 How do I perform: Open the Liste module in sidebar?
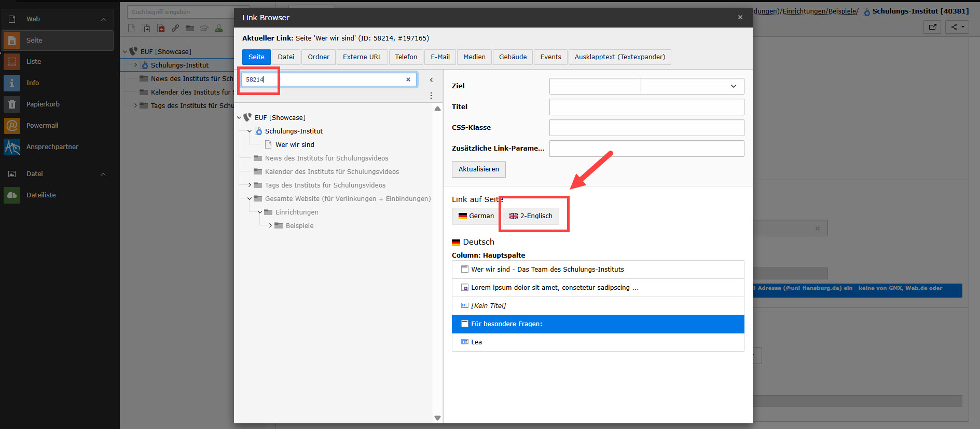34,62
